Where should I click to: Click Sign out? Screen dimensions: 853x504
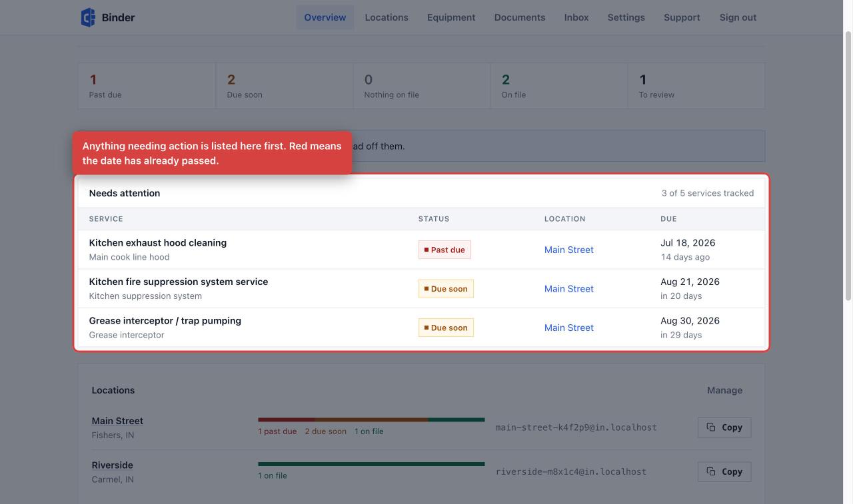738,17
